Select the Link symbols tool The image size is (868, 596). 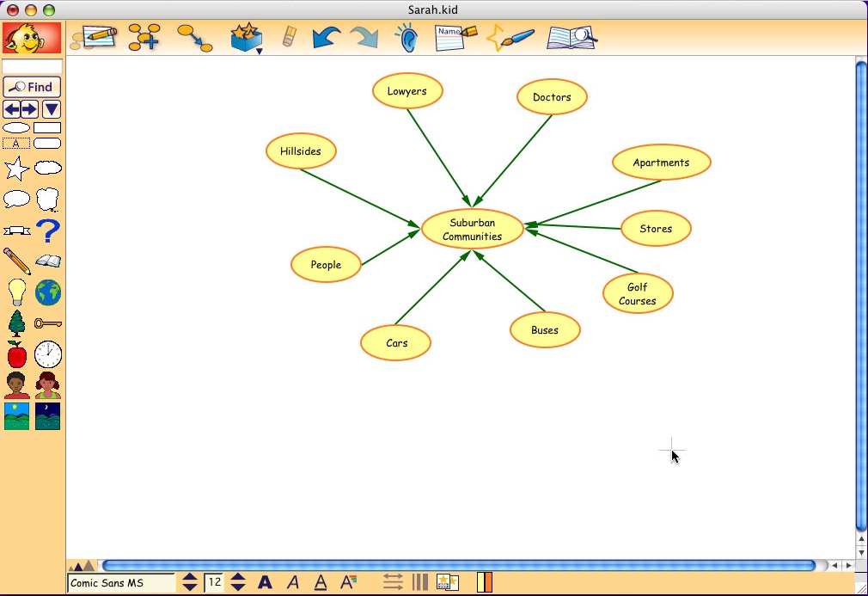195,38
